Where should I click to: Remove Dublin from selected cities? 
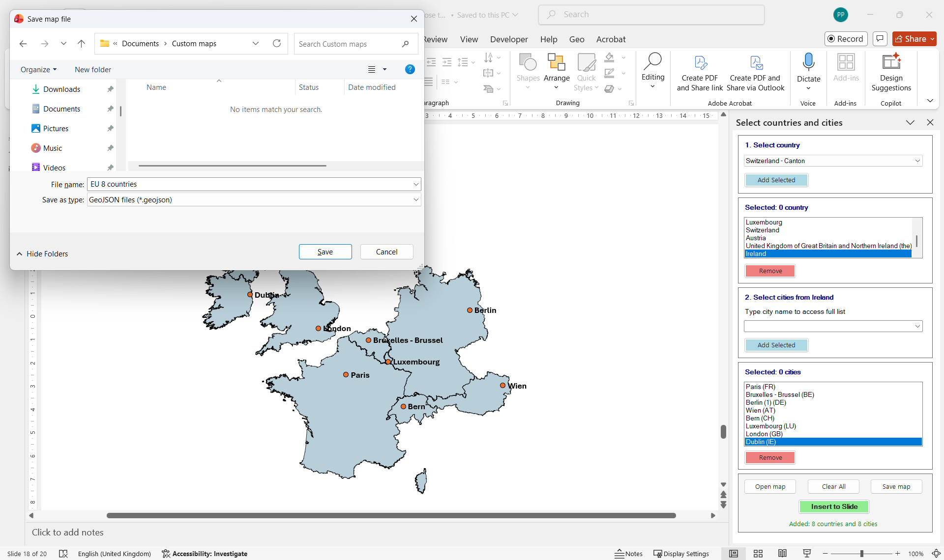[x=770, y=457]
